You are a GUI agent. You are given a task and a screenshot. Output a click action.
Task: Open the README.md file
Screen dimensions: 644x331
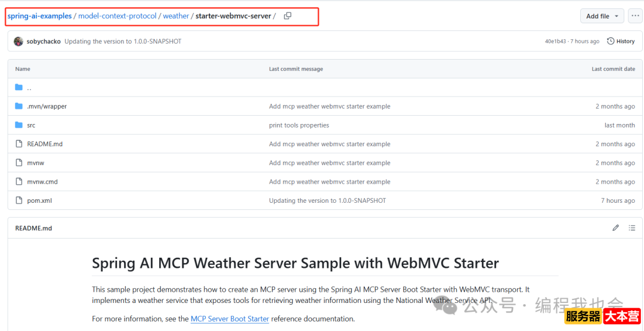(x=45, y=144)
